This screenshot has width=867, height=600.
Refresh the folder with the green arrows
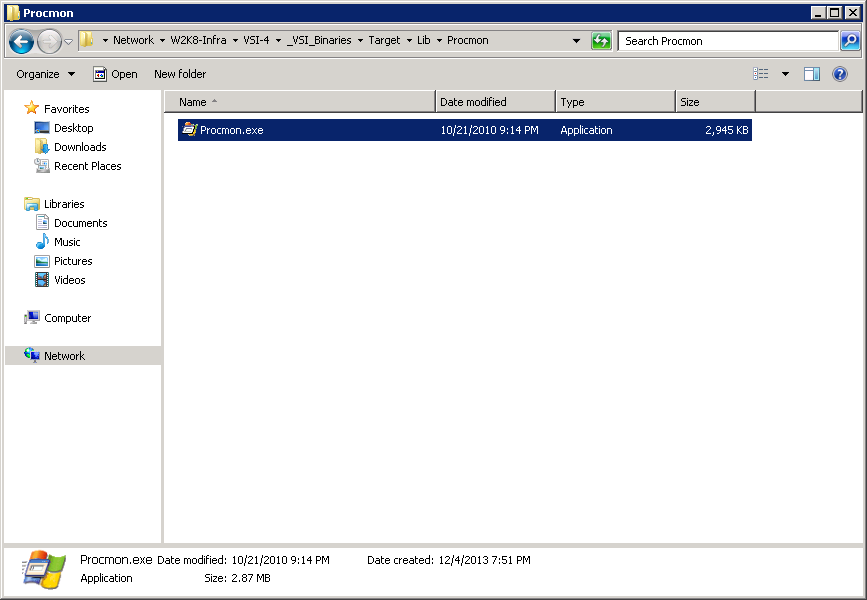[601, 40]
